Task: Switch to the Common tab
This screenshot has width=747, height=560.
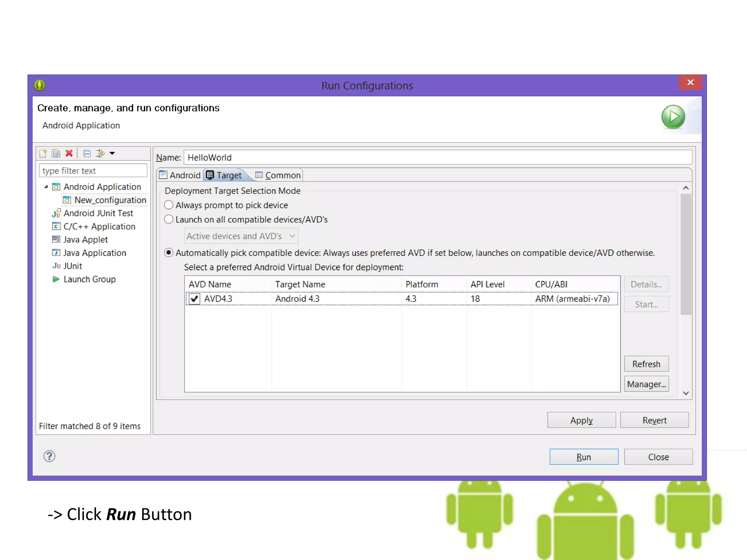Action: [x=278, y=175]
